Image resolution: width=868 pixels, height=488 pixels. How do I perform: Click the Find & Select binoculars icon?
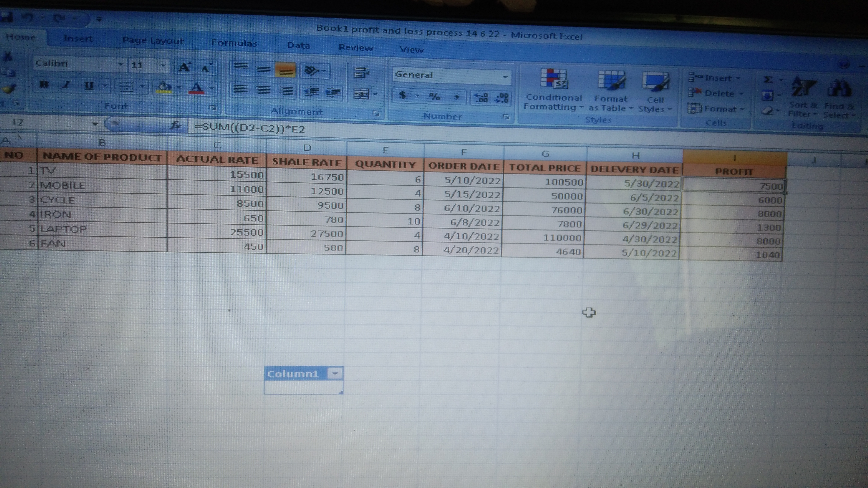[x=839, y=89]
